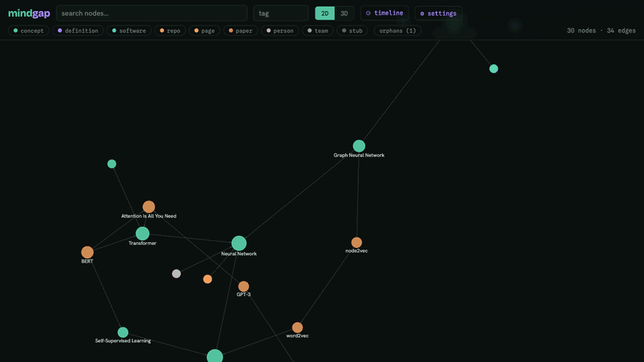Select the node2vec node
This screenshot has height=362, width=644.
(356, 243)
